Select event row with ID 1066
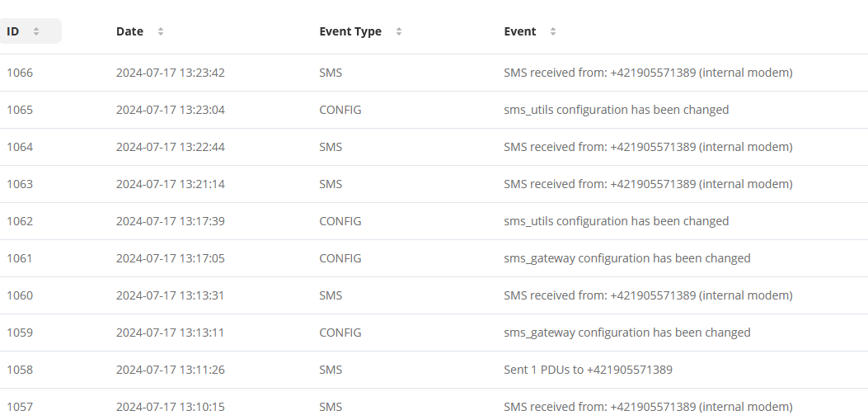The height and width of the screenshot is (420, 868). [x=434, y=73]
